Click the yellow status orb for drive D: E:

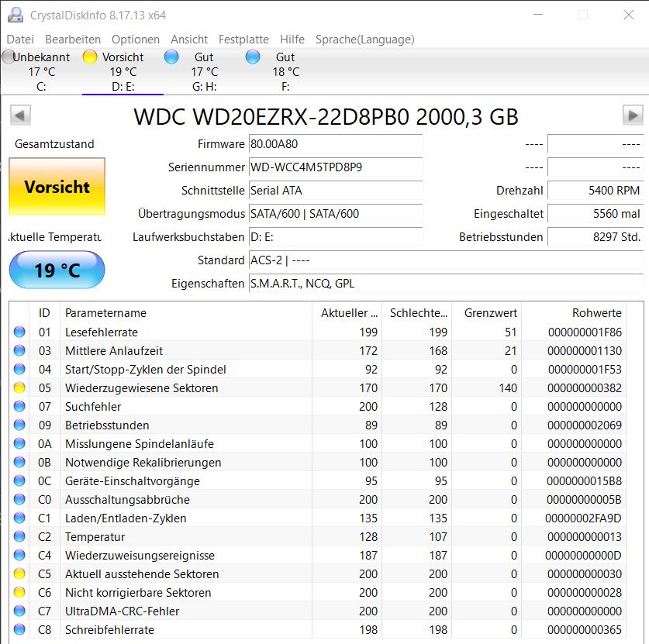coord(90,57)
